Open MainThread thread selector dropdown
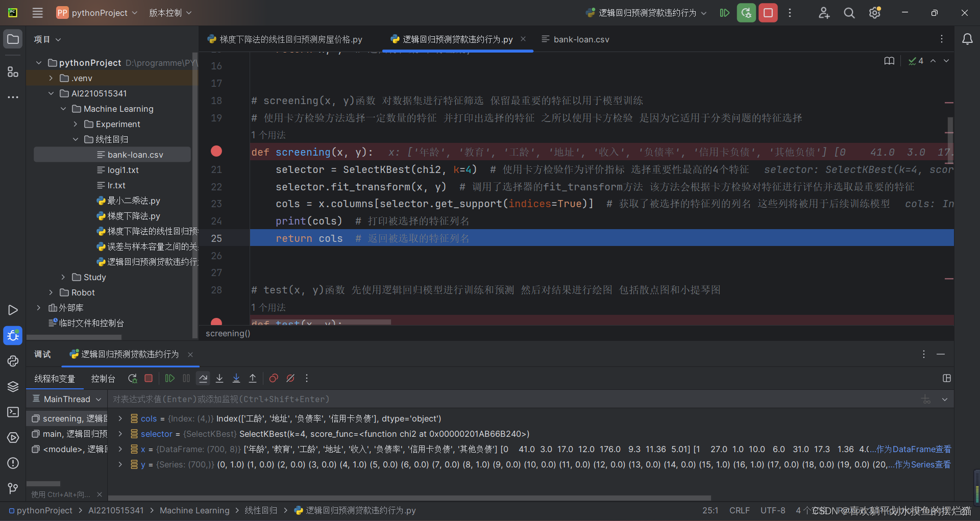This screenshot has height=521, width=980. point(67,399)
